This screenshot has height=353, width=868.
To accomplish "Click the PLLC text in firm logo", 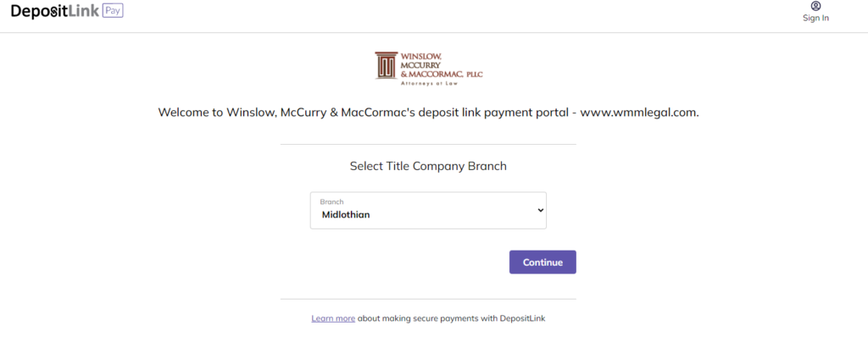I will pos(475,74).
